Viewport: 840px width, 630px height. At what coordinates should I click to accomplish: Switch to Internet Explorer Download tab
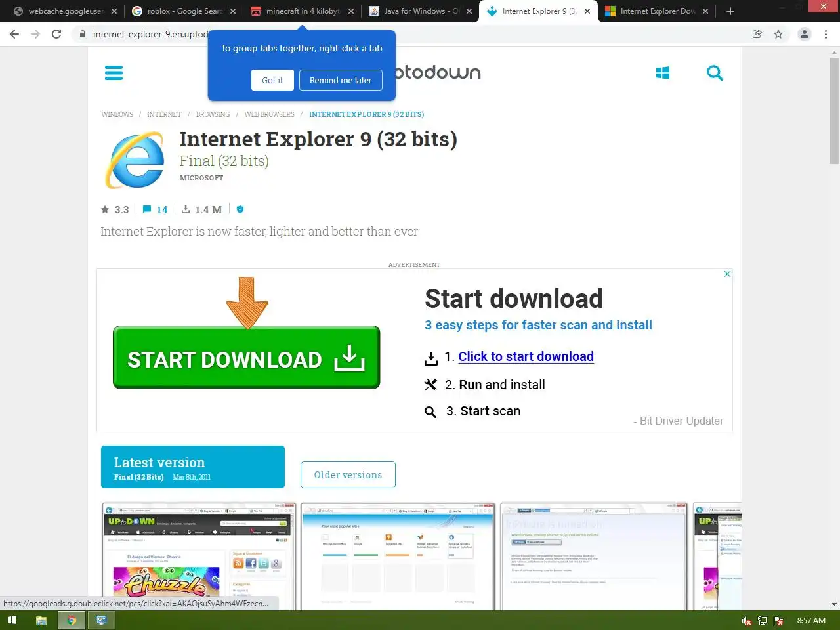pyautogui.click(x=656, y=11)
